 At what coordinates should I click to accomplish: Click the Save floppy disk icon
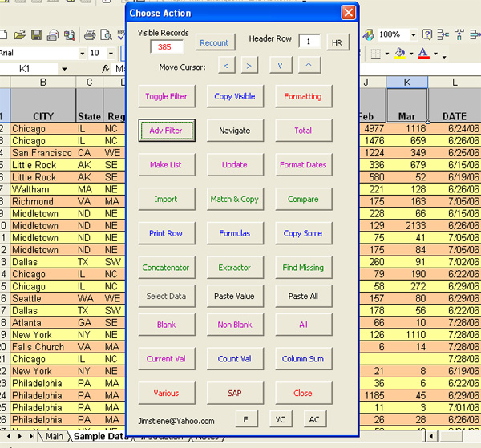[37, 35]
